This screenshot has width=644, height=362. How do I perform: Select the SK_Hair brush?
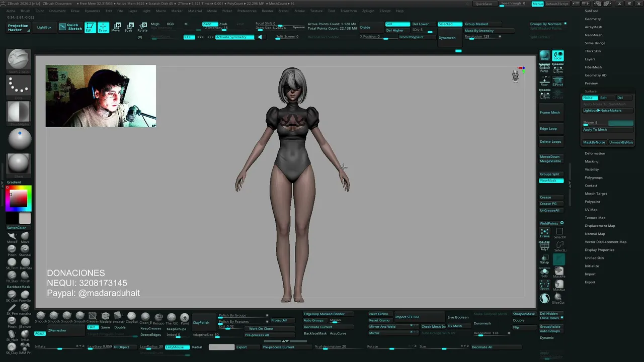pyautogui.click(x=12, y=335)
